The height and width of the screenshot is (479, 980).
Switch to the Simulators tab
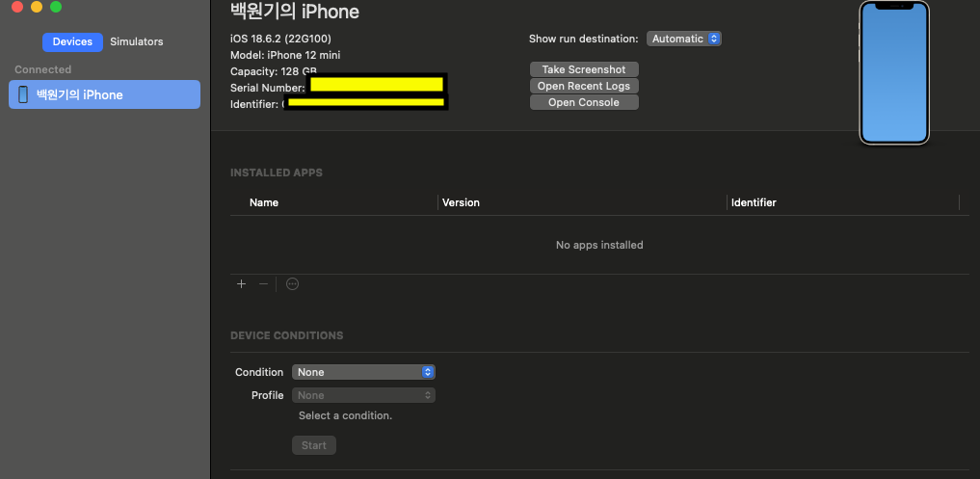pyautogui.click(x=136, y=41)
